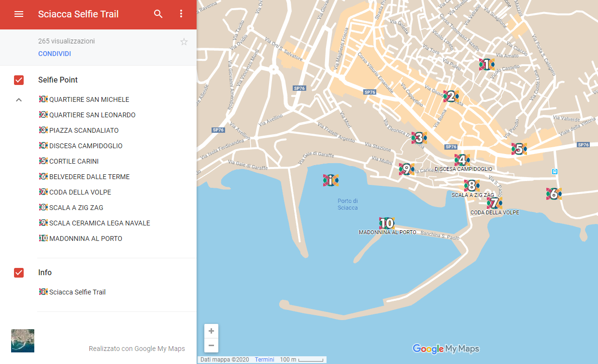Switch to satellite base map thumbnail

point(23,341)
